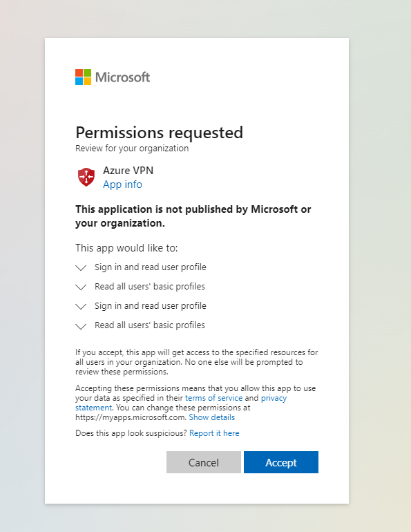Click the Microsoft wordmark text
This screenshot has height=532, width=411.
click(122, 77)
